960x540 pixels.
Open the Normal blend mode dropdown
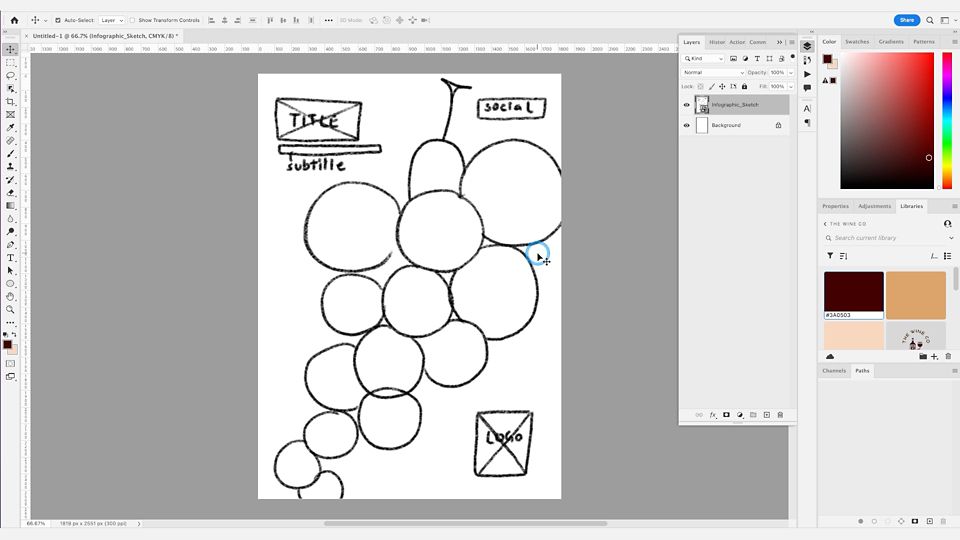point(713,73)
